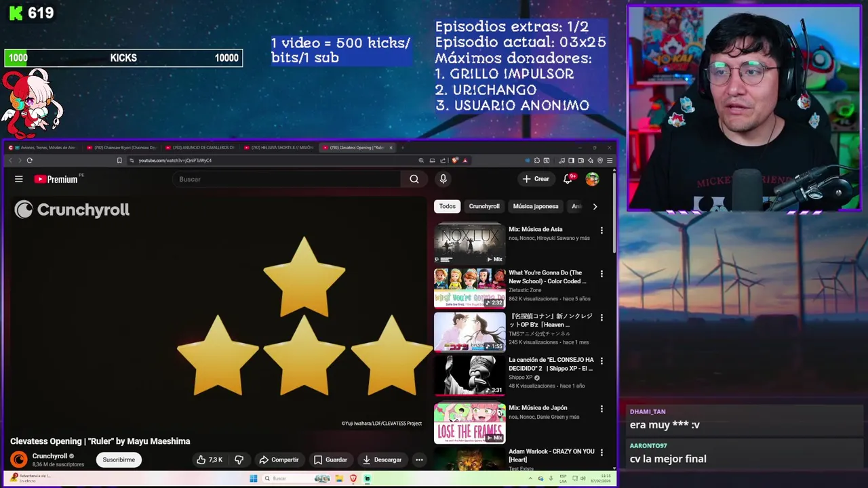The width and height of the screenshot is (868, 488).
Task: Click the video title Clevatess Opening text
Action: 100,441
